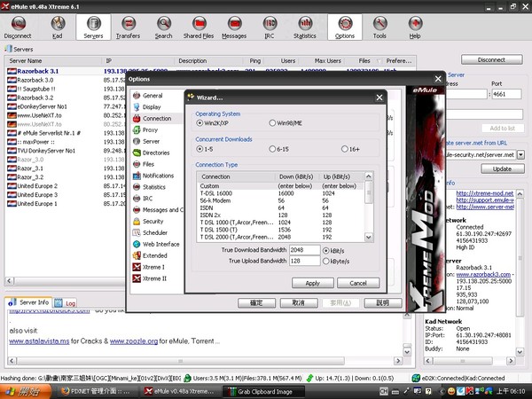Select the Win98/ME radio button
Image resolution: width=532 pixels, height=399 pixels.
pyautogui.click(x=272, y=123)
